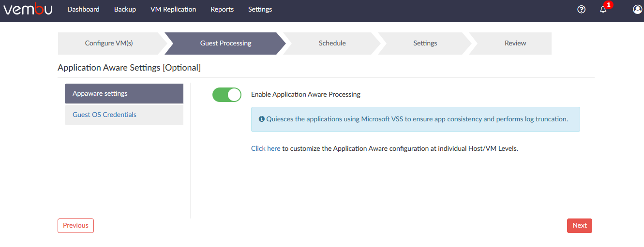Click the Next button
644x247 pixels.
[x=580, y=226]
